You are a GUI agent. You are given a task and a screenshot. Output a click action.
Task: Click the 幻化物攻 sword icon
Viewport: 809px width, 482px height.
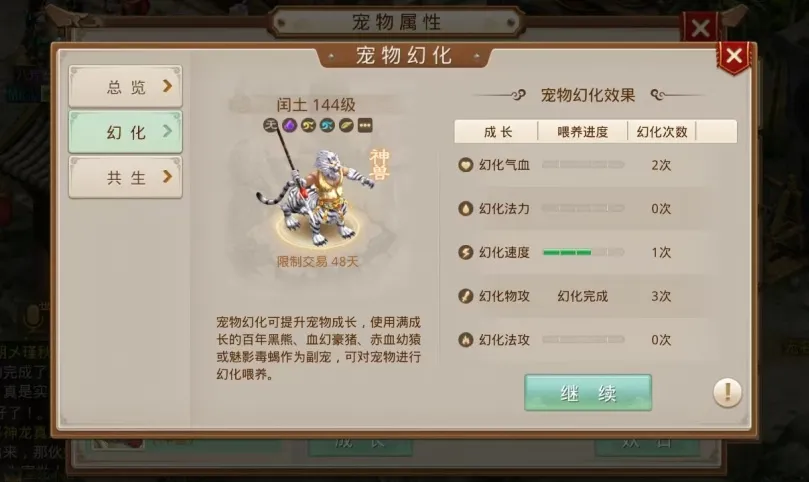[465, 296]
